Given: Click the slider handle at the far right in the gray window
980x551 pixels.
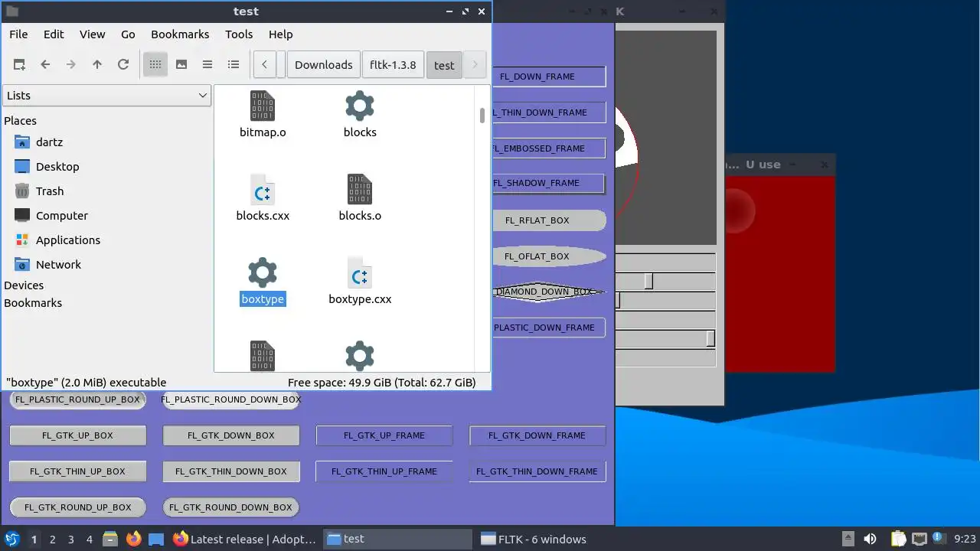Looking at the screenshot, I should point(710,338).
